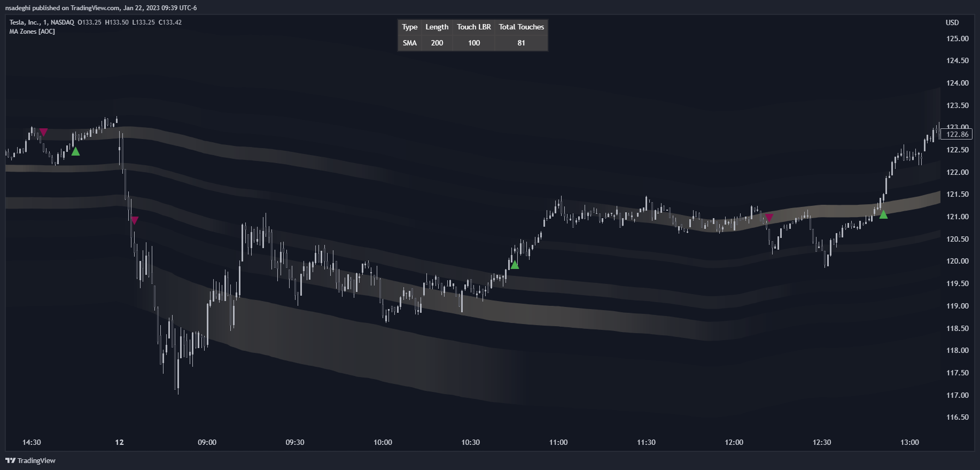Screen dimensions: 980x470
Task: Click the Type column header
Action: 410,27
